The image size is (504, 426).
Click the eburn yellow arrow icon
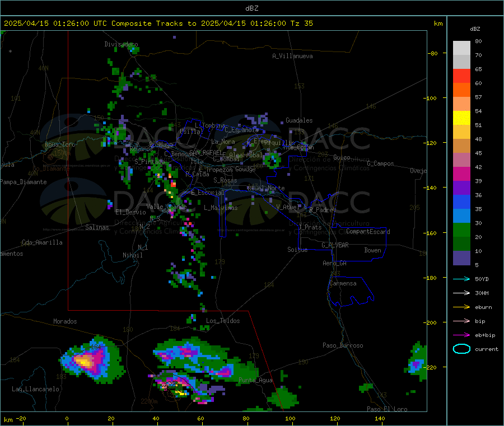click(x=461, y=307)
